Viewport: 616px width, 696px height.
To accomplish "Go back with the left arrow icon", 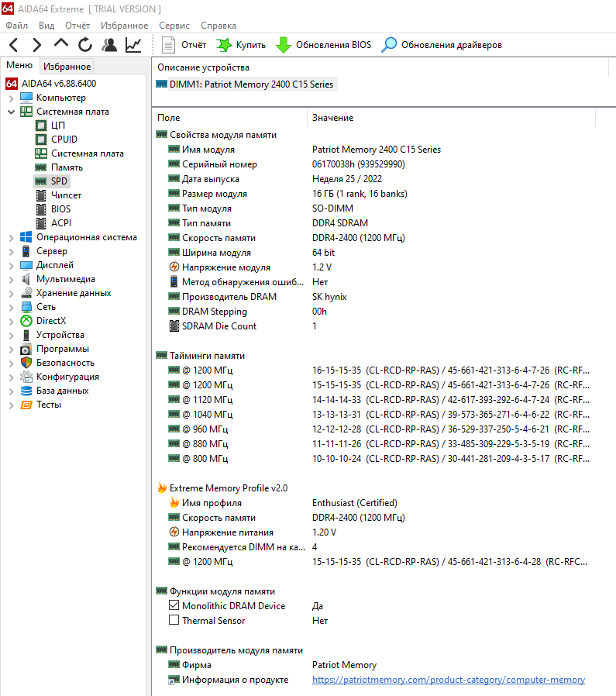I will tap(14, 45).
